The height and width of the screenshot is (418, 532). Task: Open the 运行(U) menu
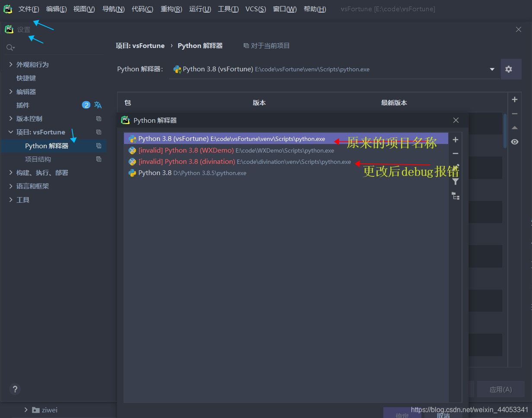(200, 9)
